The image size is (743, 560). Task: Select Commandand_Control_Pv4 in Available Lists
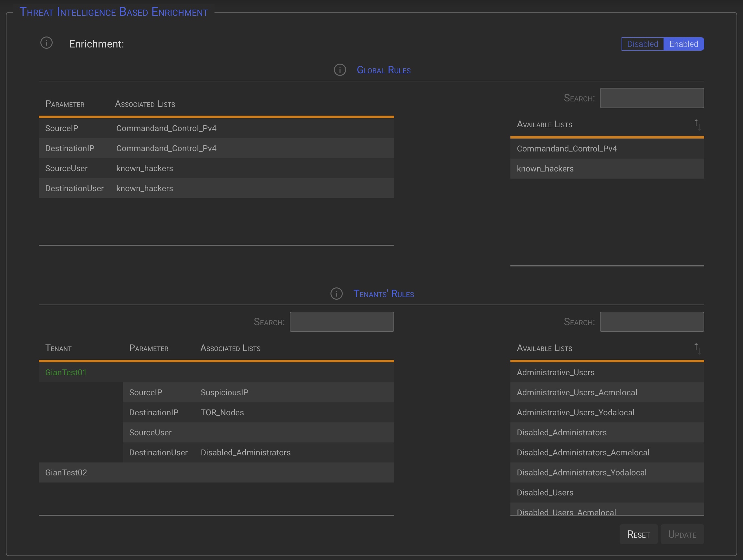[567, 148]
